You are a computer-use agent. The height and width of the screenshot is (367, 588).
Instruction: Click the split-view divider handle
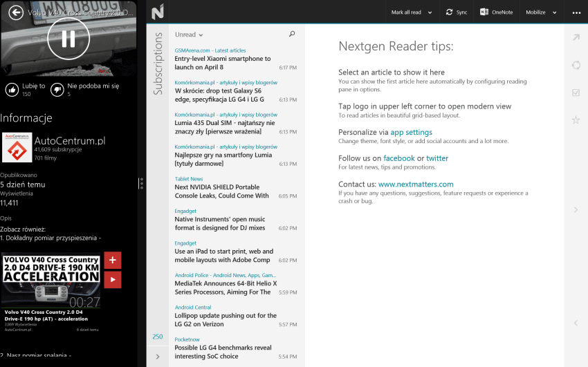141,184
